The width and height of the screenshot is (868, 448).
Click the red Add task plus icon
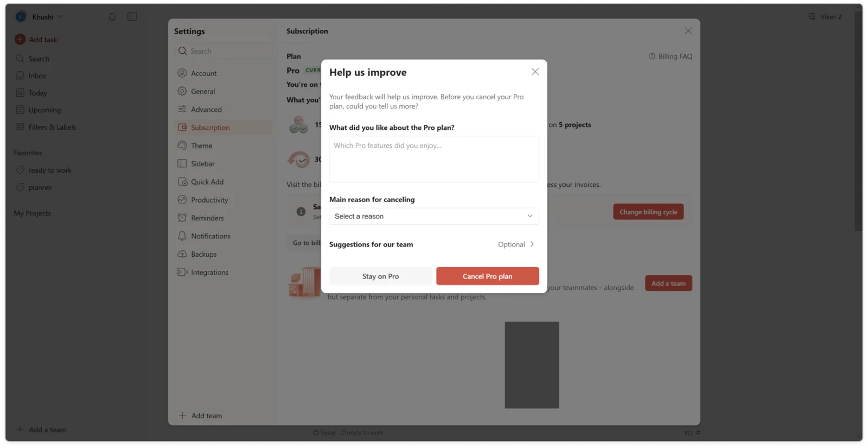tap(20, 39)
